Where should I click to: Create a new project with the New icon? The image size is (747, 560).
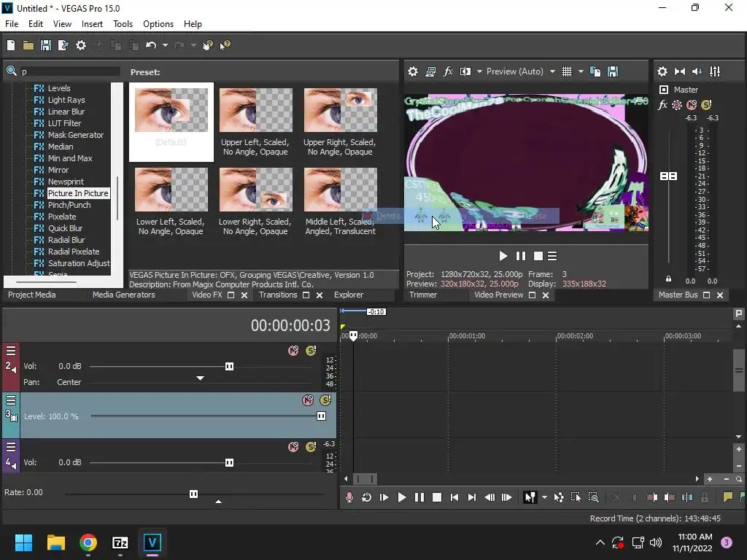(x=11, y=45)
